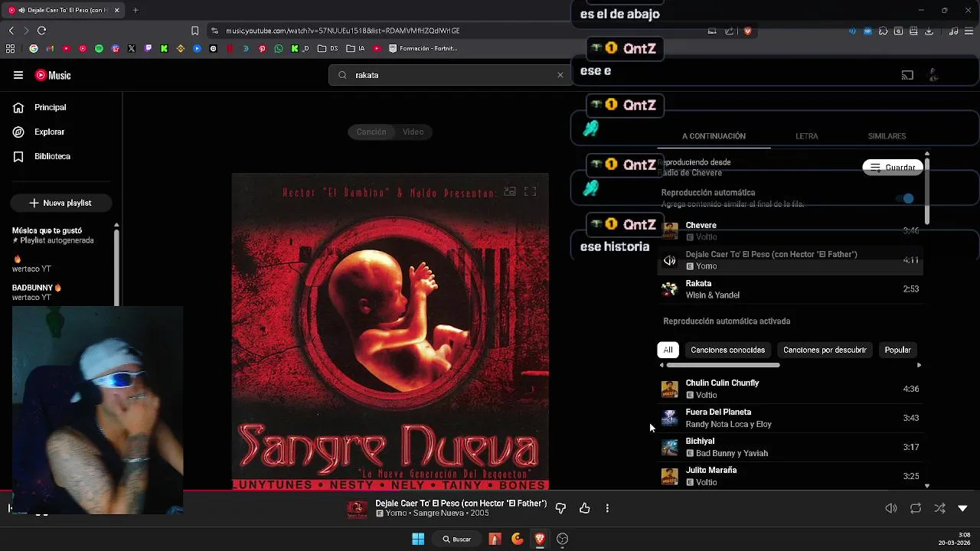Click the taskbar Buscar search box
This screenshot has width=980, height=551.
pyautogui.click(x=456, y=539)
